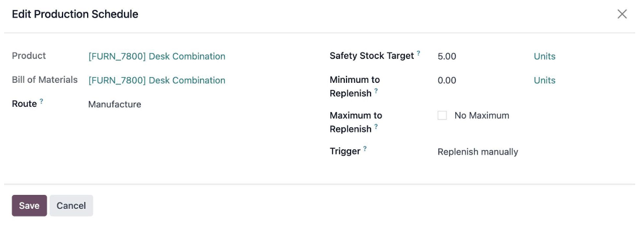Click the Trigger help question mark icon

tap(365, 149)
